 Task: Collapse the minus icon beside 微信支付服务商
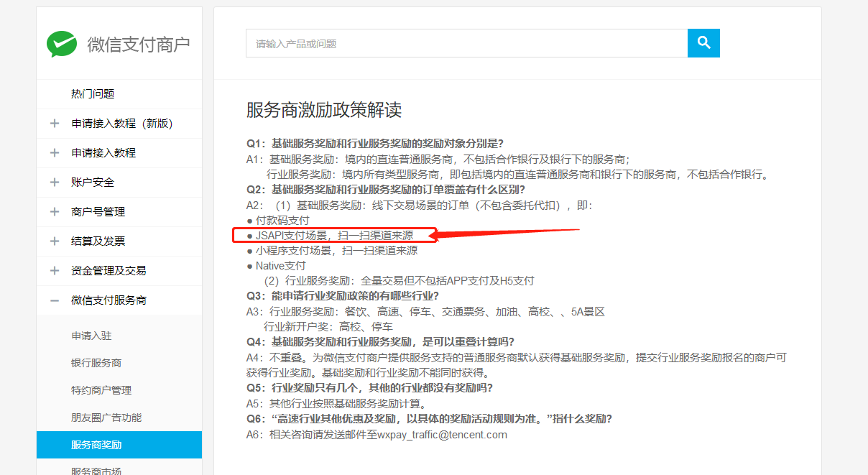tap(55, 300)
